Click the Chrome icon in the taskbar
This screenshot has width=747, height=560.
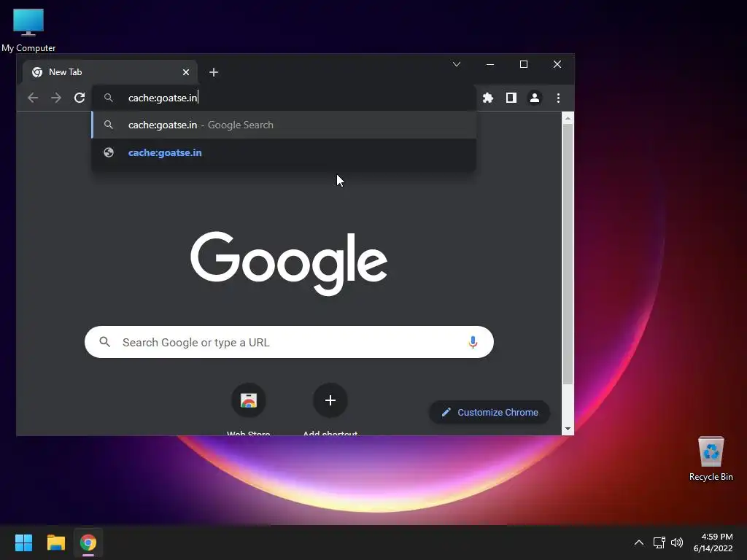point(88,542)
